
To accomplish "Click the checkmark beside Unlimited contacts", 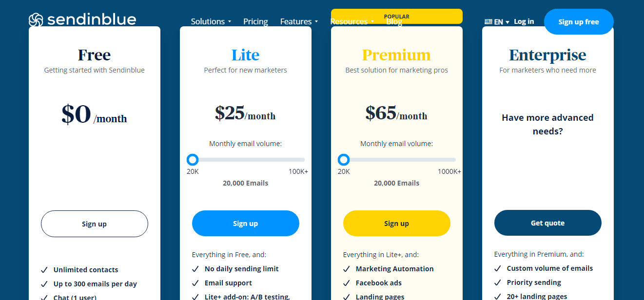I will coord(44,270).
